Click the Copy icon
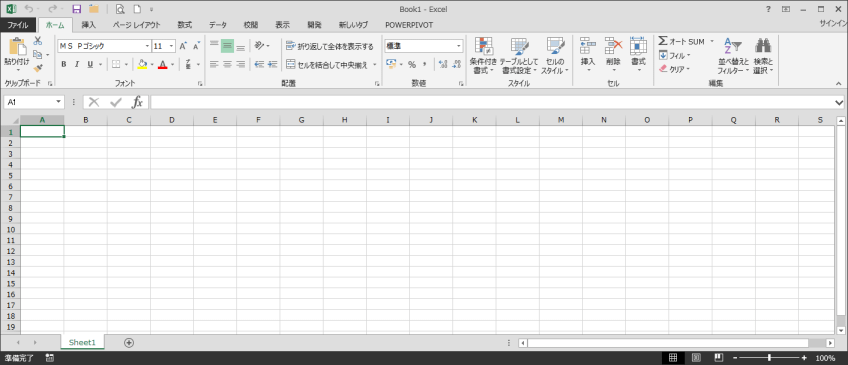Image resolution: width=848 pixels, height=365 pixels. coord(37,55)
